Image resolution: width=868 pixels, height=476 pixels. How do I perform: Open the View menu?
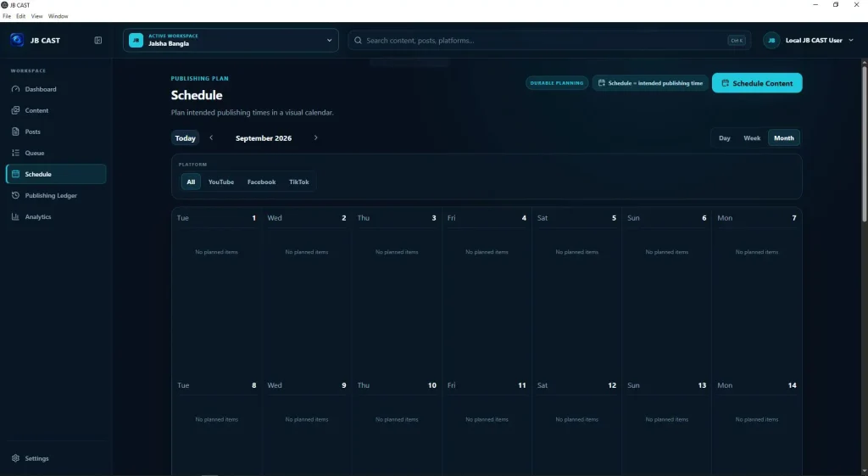(x=36, y=16)
